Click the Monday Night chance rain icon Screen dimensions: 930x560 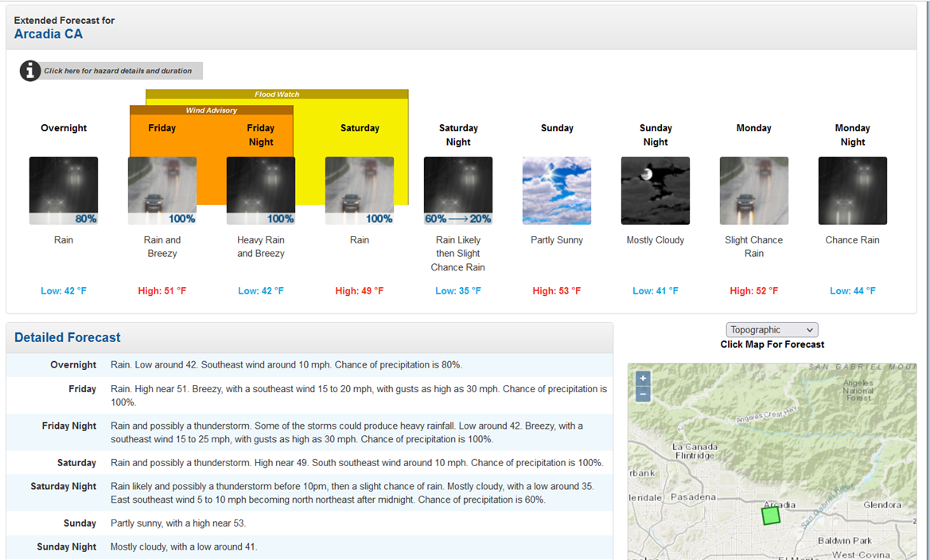pyautogui.click(x=853, y=191)
